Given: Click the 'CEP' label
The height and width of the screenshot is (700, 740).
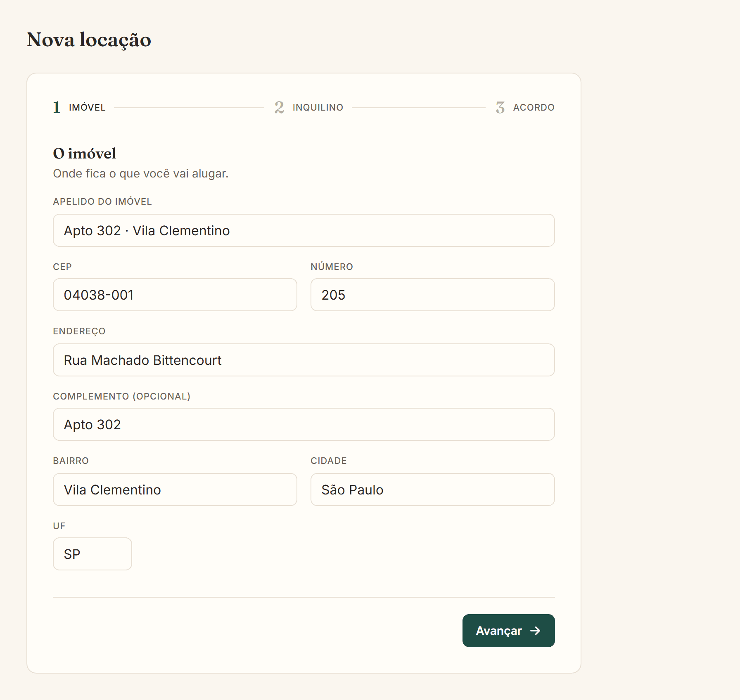Looking at the screenshot, I should [x=62, y=267].
